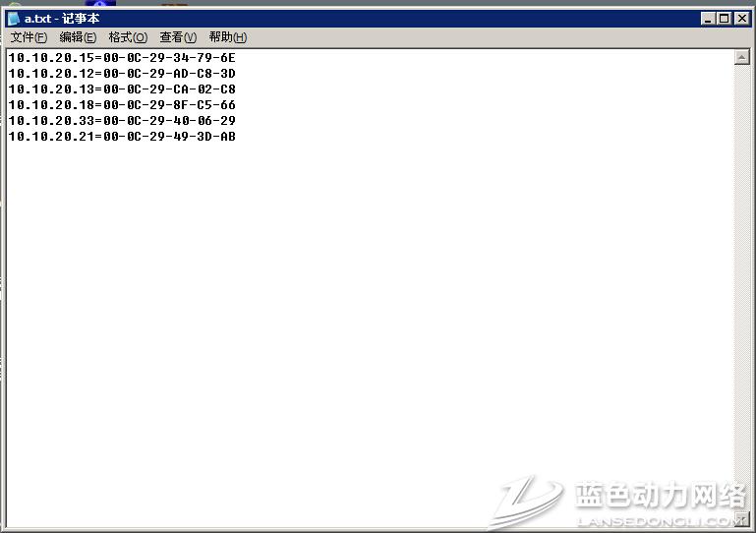This screenshot has height=533, width=756.
Task: Place cursor in the 10.10.20.15 line
Action: (x=122, y=58)
